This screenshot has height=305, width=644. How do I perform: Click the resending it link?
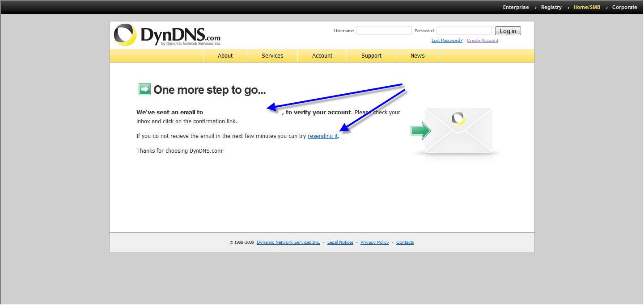[x=322, y=136]
